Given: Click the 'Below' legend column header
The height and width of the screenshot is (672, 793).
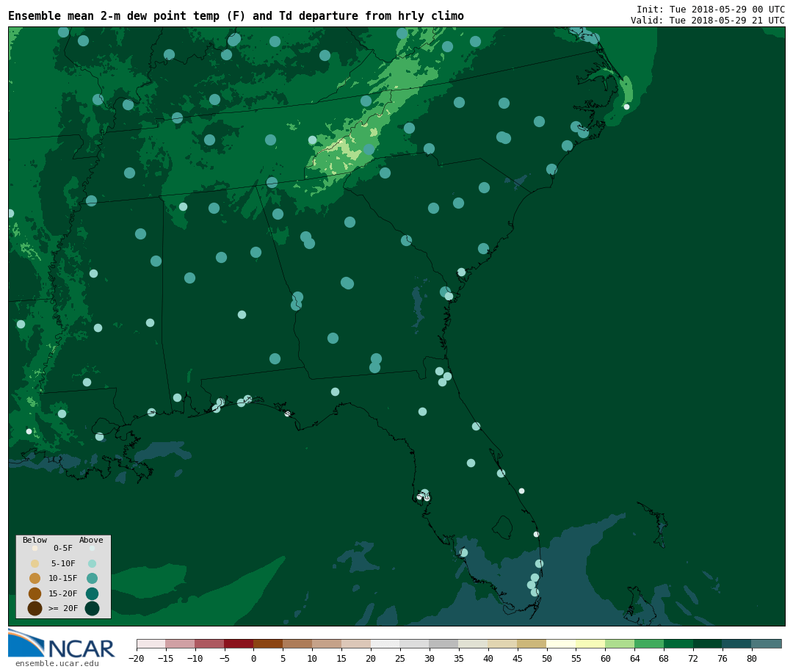Looking at the screenshot, I should (x=35, y=540).
